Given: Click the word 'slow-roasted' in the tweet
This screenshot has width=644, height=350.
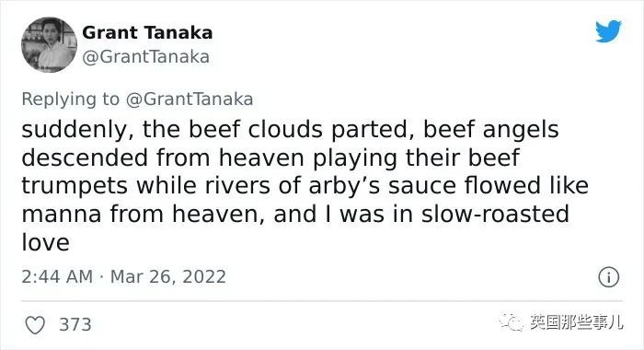Looking at the screenshot, I should 495,214.
